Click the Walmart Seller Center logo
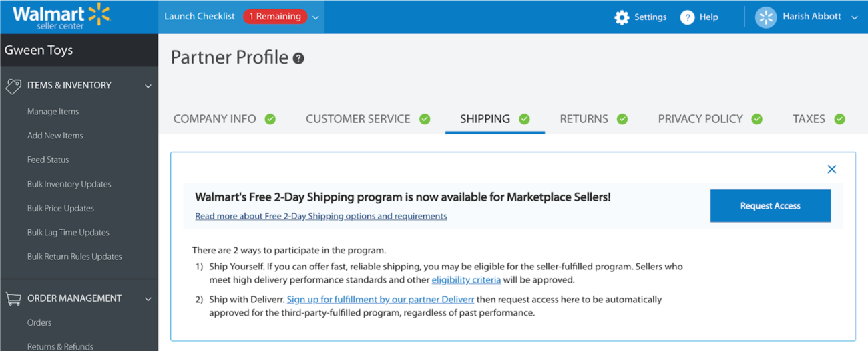Image resolution: width=868 pixels, height=351 pixels. pos(61,16)
